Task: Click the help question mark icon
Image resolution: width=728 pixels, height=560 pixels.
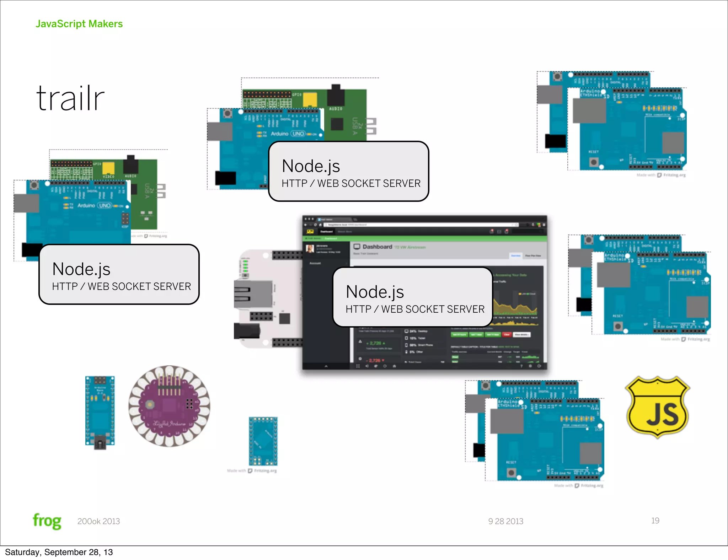Action: pyautogui.click(x=522, y=366)
